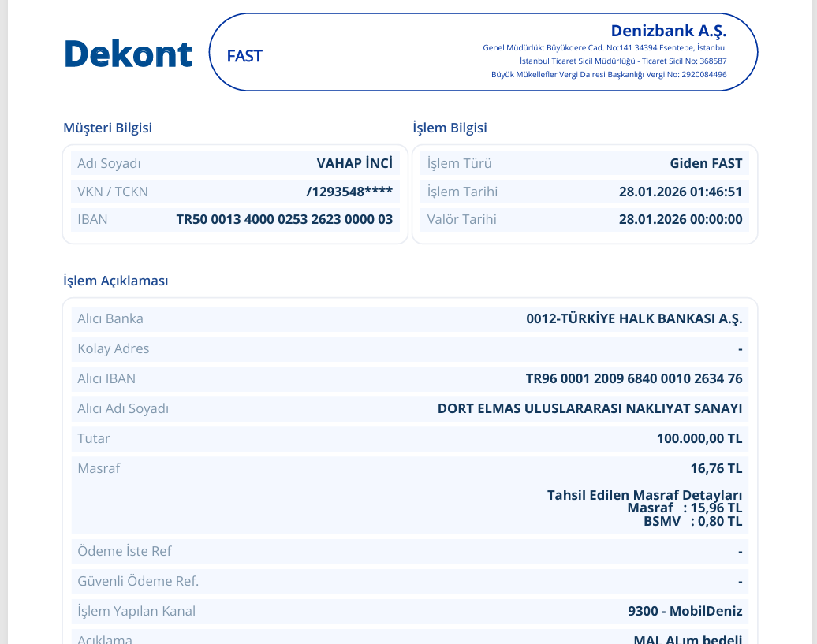Select the Adı Soyadı label
The width and height of the screenshot is (817, 644).
click(x=109, y=163)
